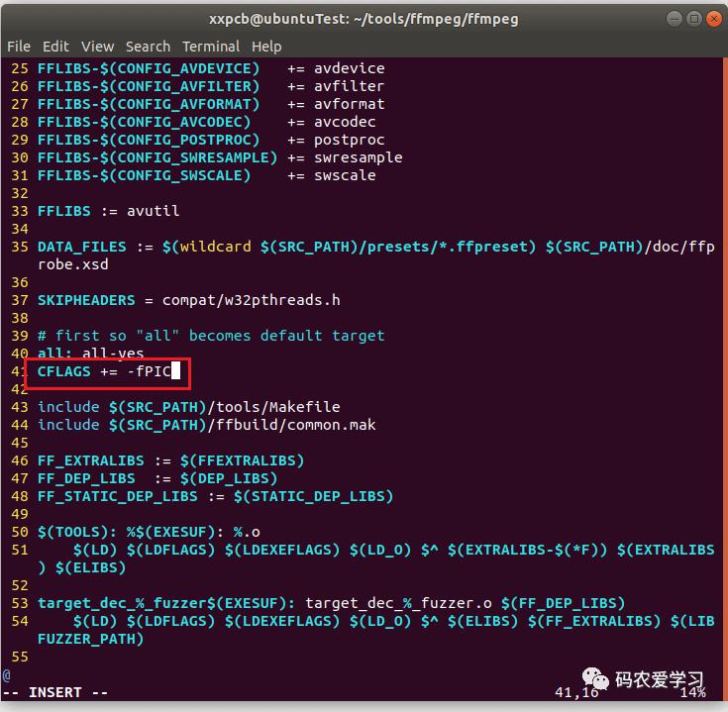Click SKIPHEADERS on line 37
The height and width of the screenshot is (712, 728).
click(86, 300)
